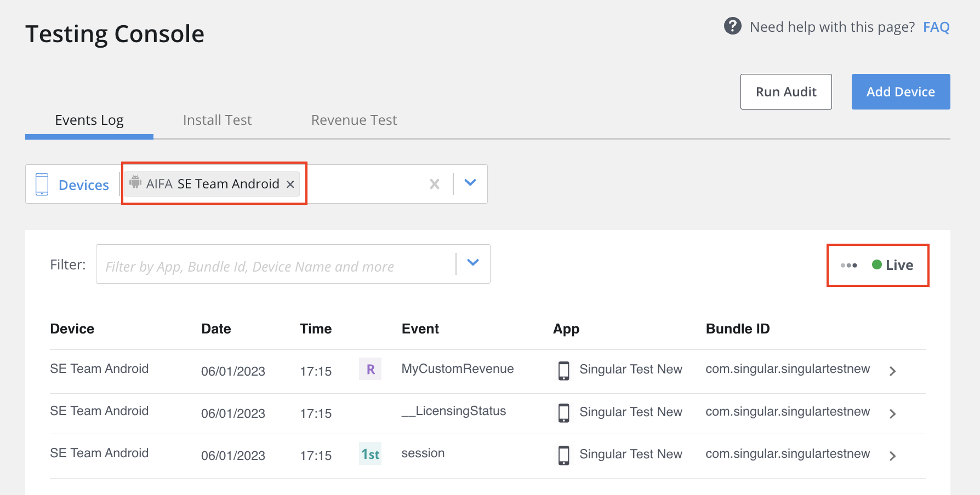Open the FAQ link
Viewport: 980px width, 495px height.
click(x=936, y=27)
